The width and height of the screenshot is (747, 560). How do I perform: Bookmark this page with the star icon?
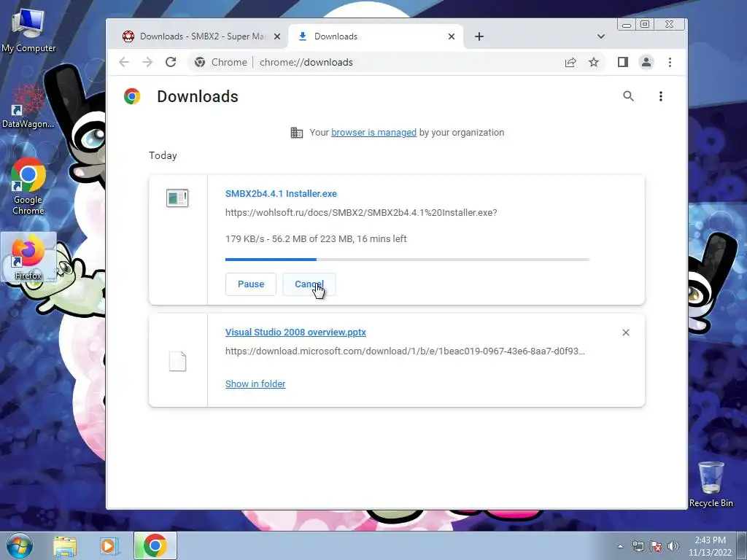[594, 63]
